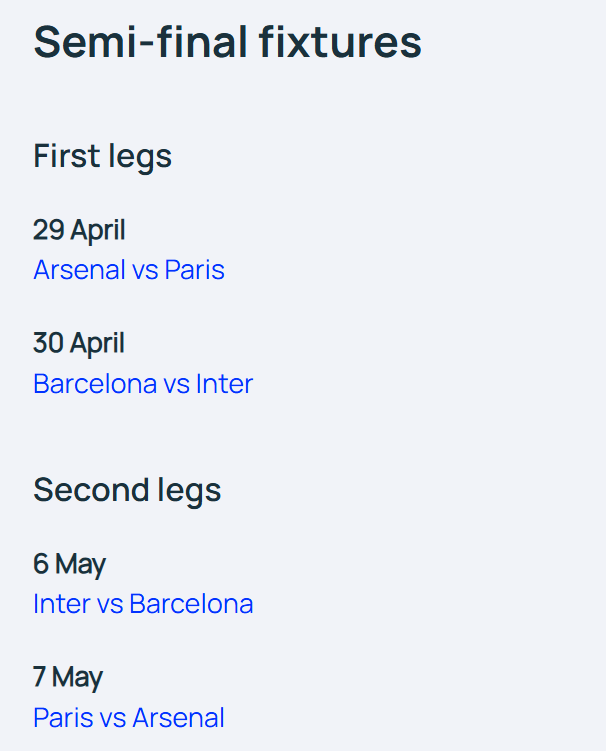Click the word fixtures in the main heading
This screenshot has width=606, height=751.
(340, 42)
